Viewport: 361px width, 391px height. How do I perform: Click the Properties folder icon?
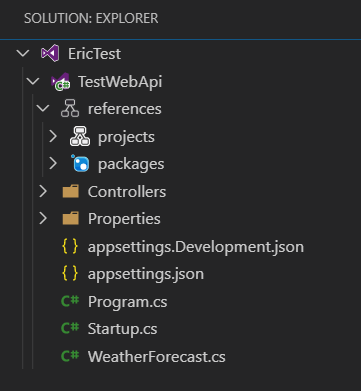tap(70, 219)
